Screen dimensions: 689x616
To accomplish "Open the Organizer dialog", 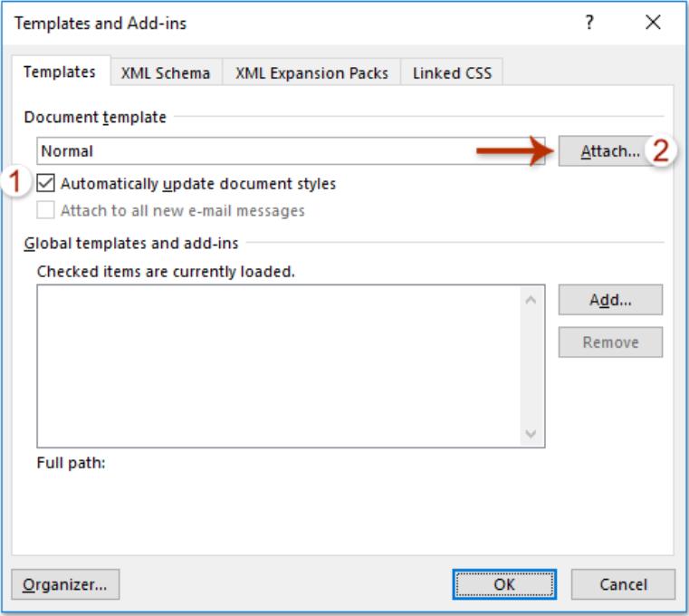I will [x=64, y=584].
